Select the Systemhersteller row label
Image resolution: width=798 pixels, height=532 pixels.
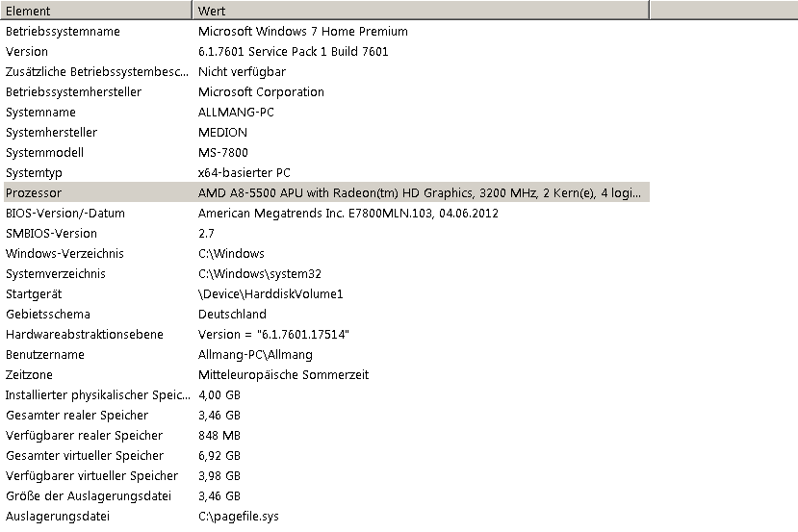coord(51,132)
